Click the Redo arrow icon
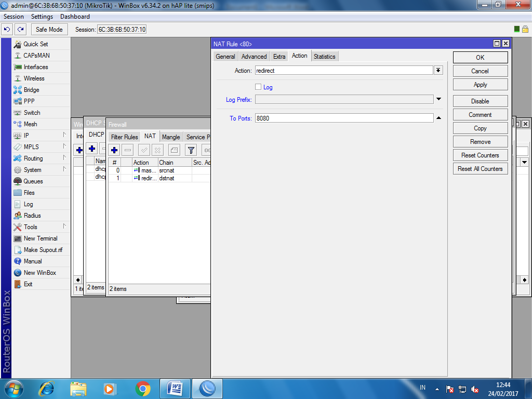Viewport: 532px width, 399px height. click(21, 30)
